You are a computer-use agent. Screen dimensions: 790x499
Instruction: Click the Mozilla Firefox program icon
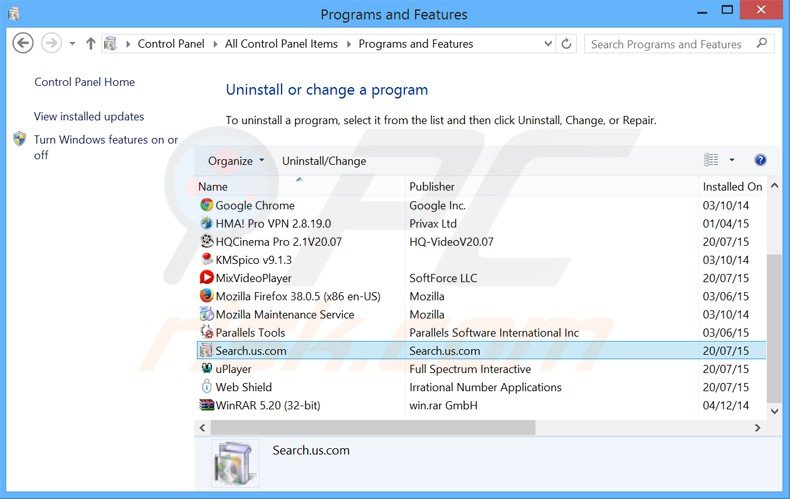(207, 295)
